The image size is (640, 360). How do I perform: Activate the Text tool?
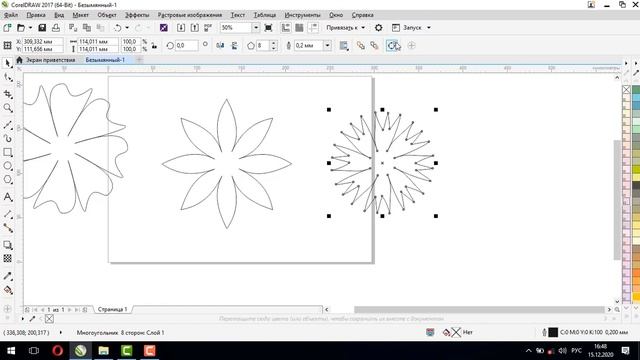pyautogui.click(x=7, y=197)
